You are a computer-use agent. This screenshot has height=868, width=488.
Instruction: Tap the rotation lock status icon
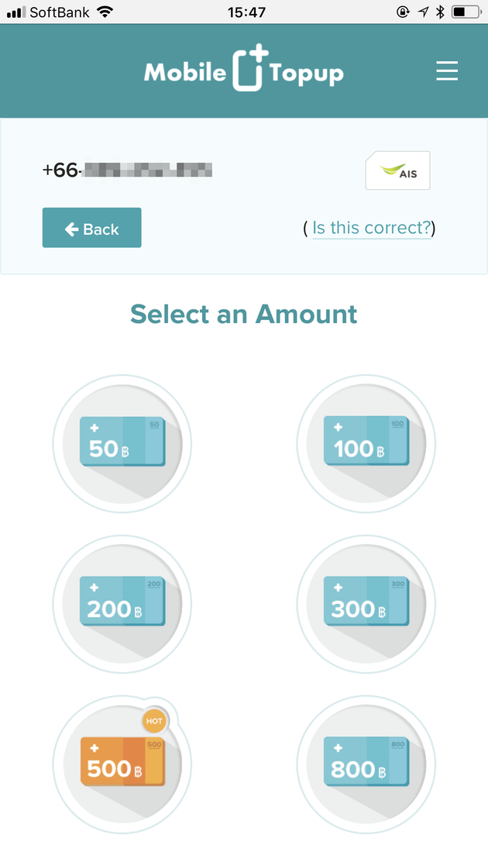pyautogui.click(x=404, y=12)
